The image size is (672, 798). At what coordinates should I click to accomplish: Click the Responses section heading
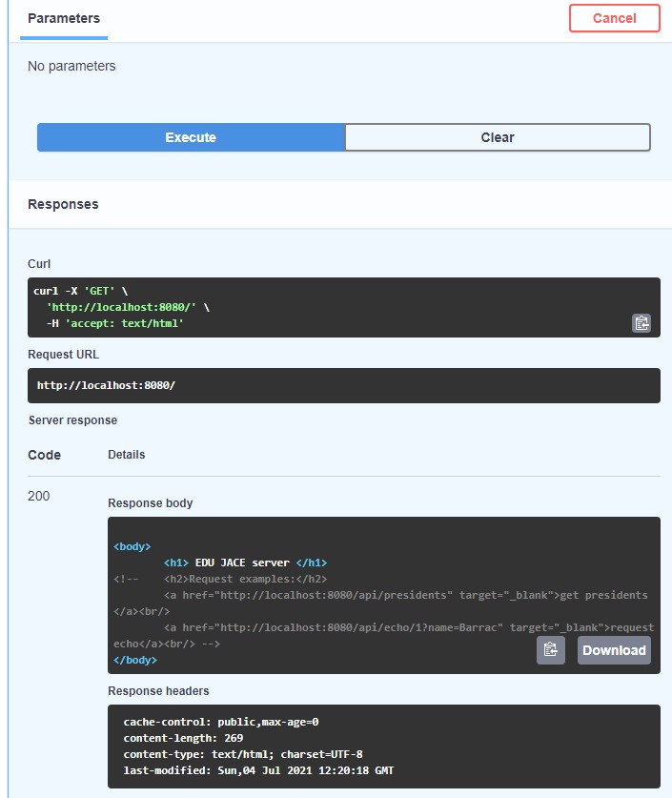click(63, 204)
